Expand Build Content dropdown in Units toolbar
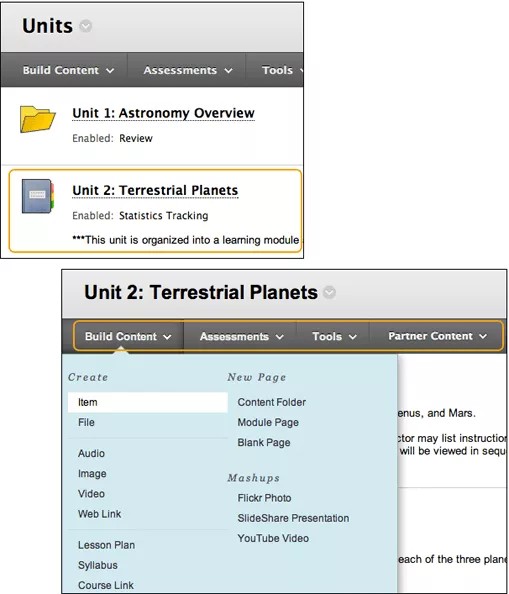This screenshot has height=594, width=509. point(68,70)
